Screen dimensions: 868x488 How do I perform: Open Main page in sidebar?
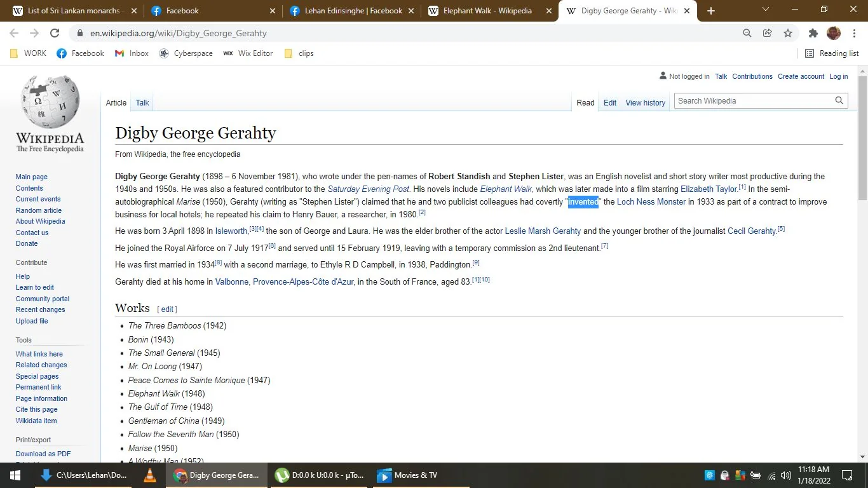(32, 177)
